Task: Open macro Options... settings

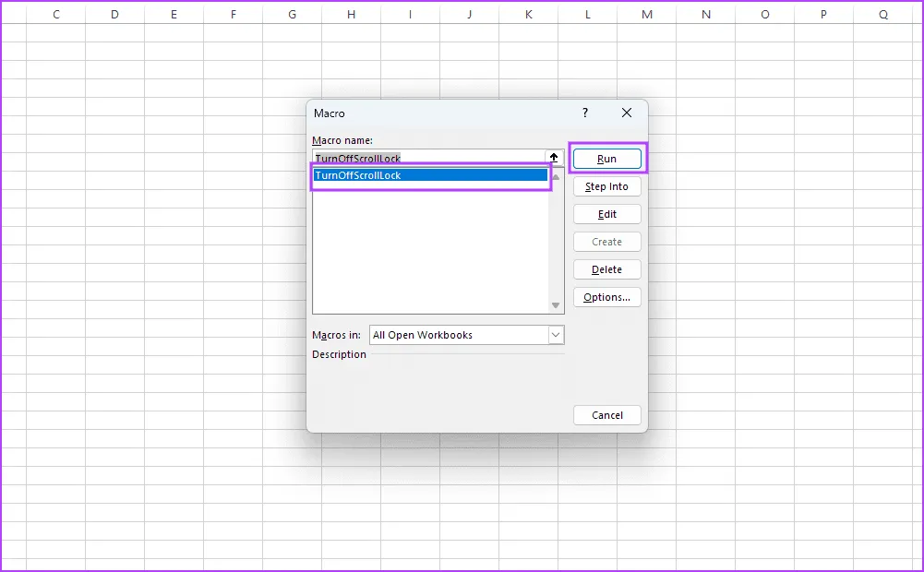Action: coord(606,297)
